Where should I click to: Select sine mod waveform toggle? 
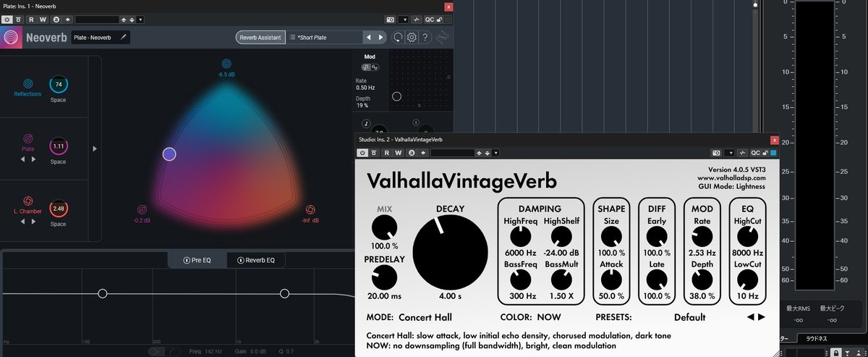(x=375, y=67)
